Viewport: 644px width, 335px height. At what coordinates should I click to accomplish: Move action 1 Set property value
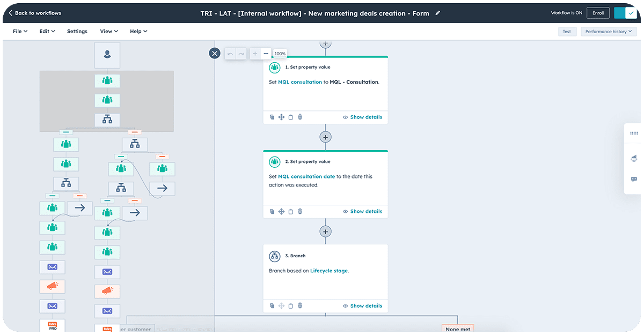[x=281, y=117]
